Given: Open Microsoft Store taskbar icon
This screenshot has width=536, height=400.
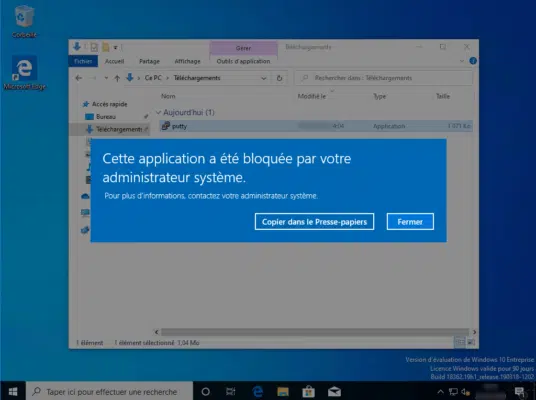Looking at the screenshot, I should [308, 391].
